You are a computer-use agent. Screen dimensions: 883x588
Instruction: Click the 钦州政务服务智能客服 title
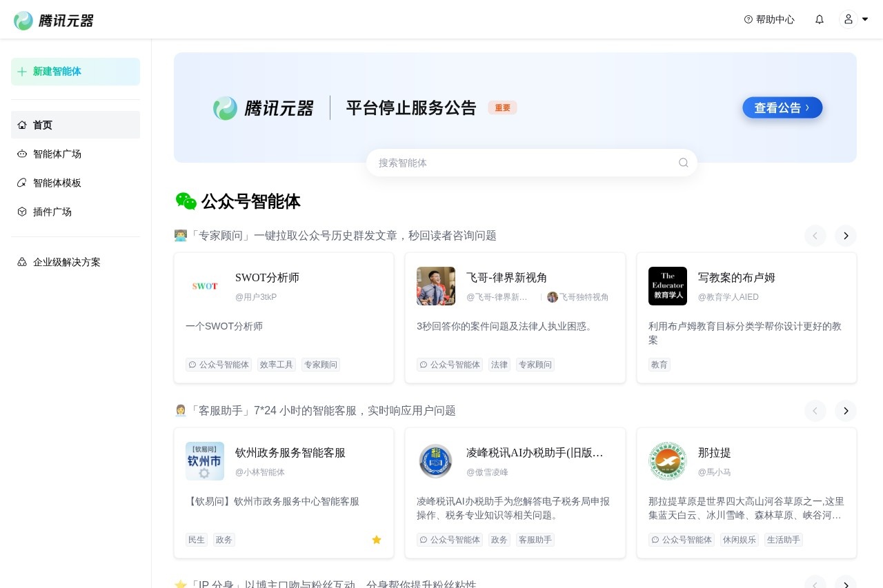(290, 453)
